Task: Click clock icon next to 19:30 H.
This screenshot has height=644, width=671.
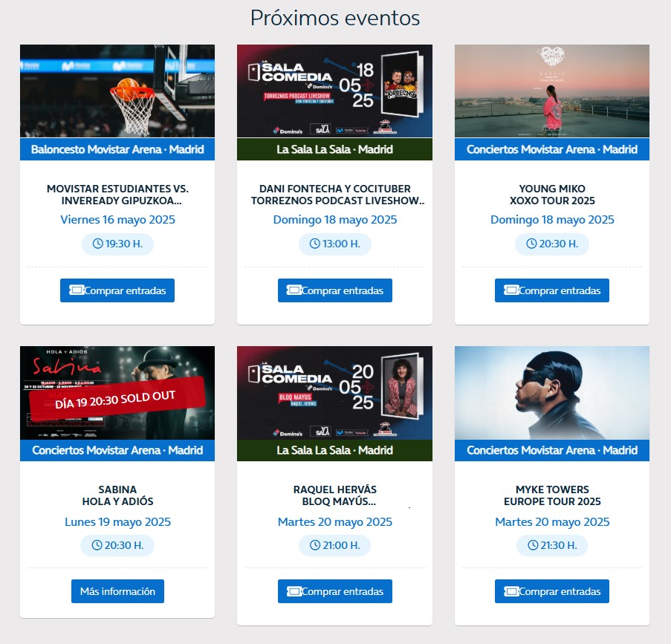Action: (x=98, y=244)
